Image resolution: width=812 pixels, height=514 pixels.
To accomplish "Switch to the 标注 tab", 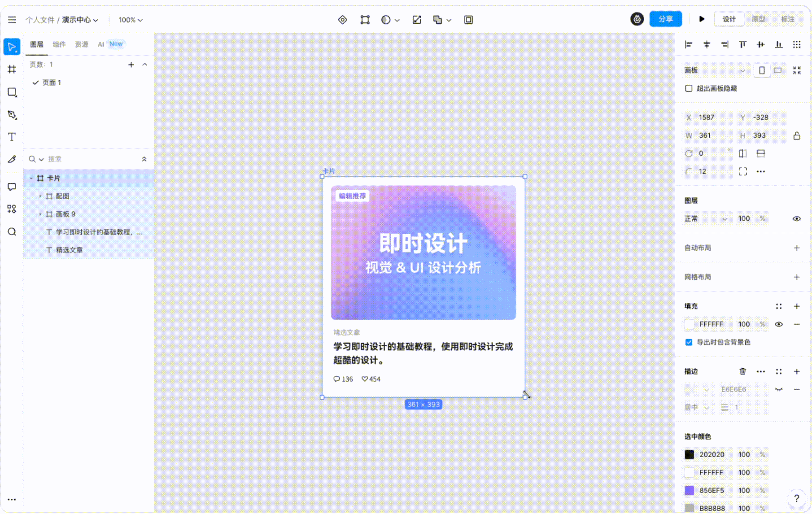I will (x=788, y=19).
